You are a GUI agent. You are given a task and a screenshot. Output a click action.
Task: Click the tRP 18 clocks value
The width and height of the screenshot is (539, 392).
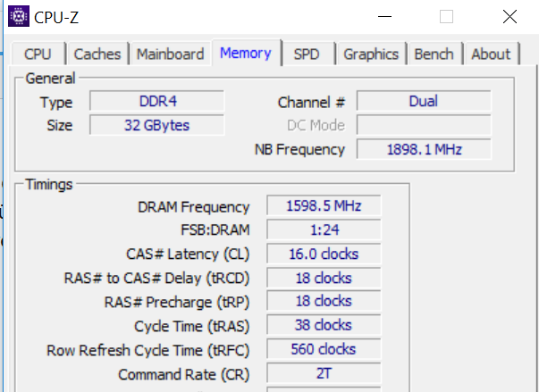tap(324, 301)
